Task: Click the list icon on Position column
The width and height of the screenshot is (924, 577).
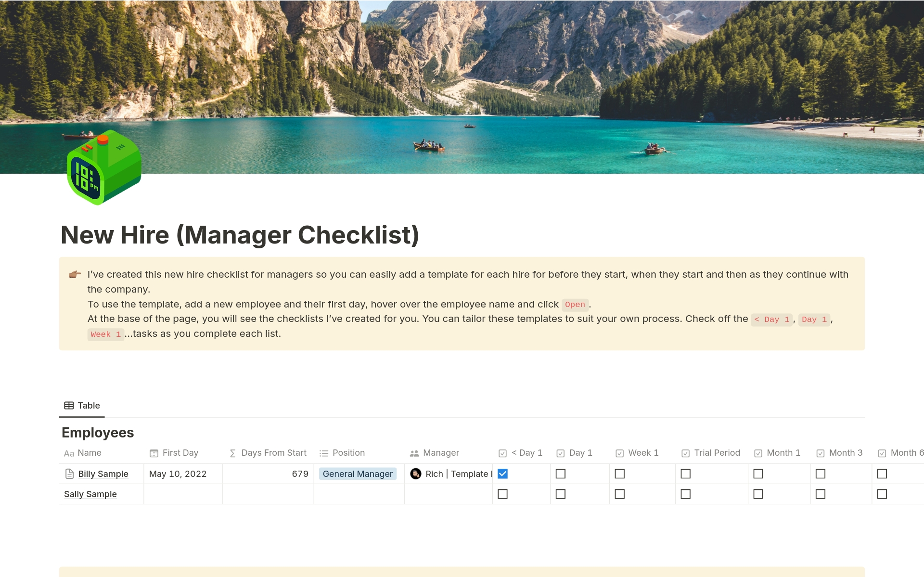Action: (324, 453)
